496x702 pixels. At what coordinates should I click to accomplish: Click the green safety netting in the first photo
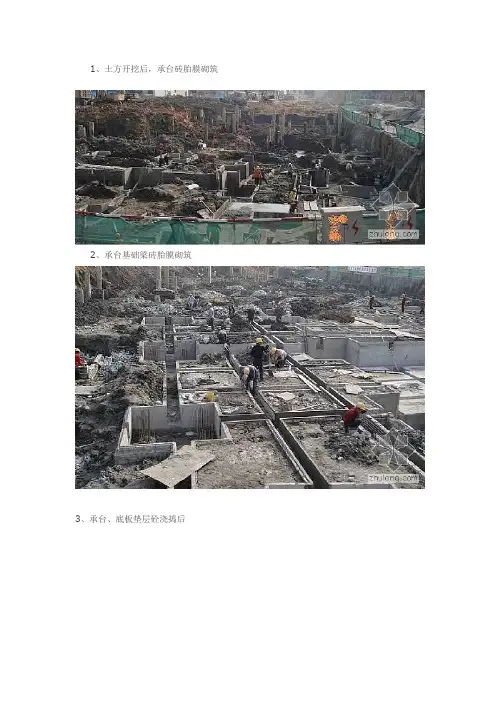pos(197,231)
